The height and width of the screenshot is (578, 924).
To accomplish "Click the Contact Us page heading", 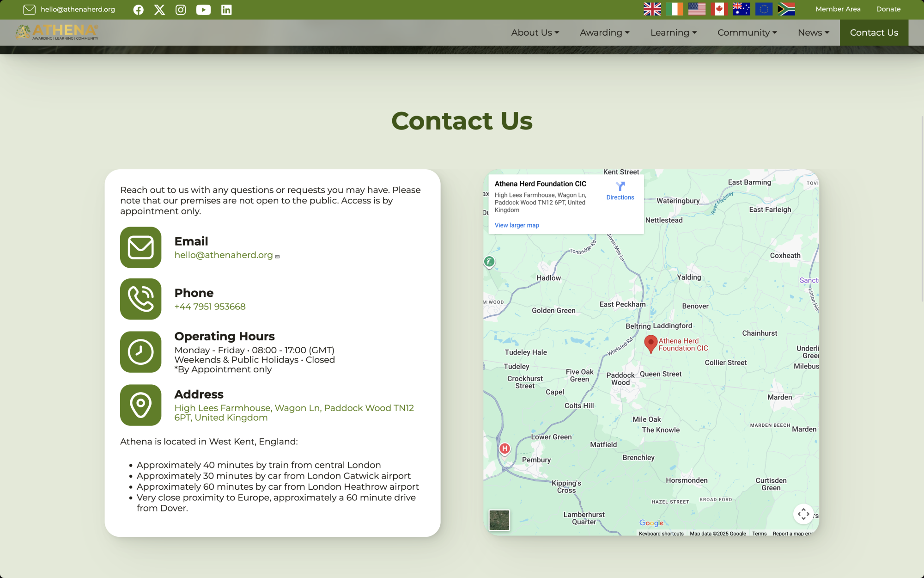I will pyautogui.click(x=462, y=121).
